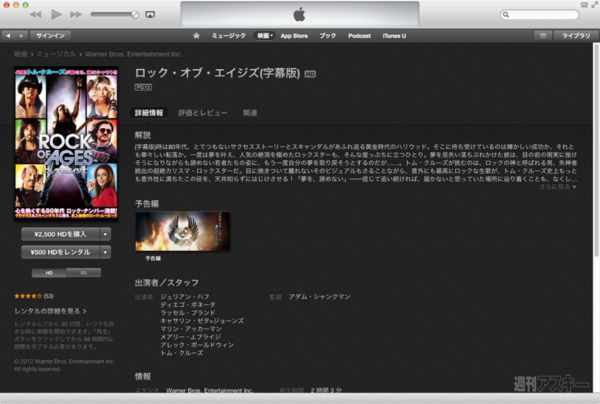Open the Podcast section

pos(359,36)
